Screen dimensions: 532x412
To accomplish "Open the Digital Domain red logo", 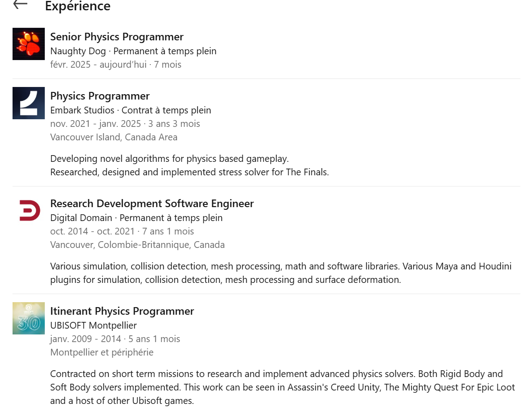I will (29, 211).
